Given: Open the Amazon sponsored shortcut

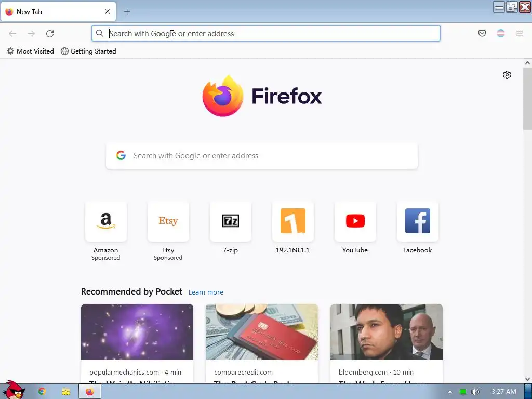Looking at the screenshot, I should [106, 231].
